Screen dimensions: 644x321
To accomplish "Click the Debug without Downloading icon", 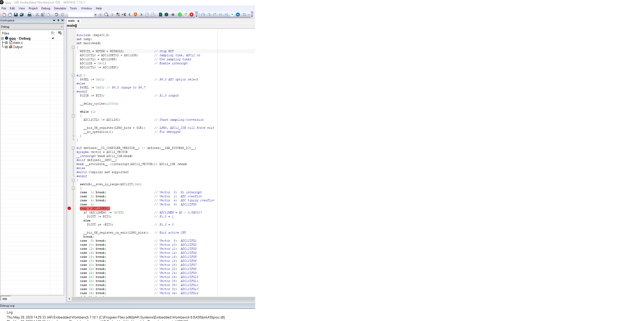I will coord(186,15).
